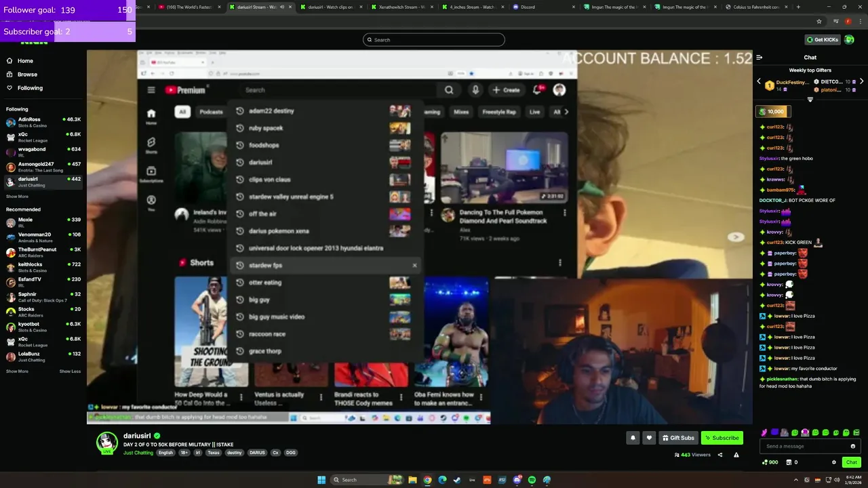868x488 pixels.
Task: Share the stream icon
Action: (720, 455)
